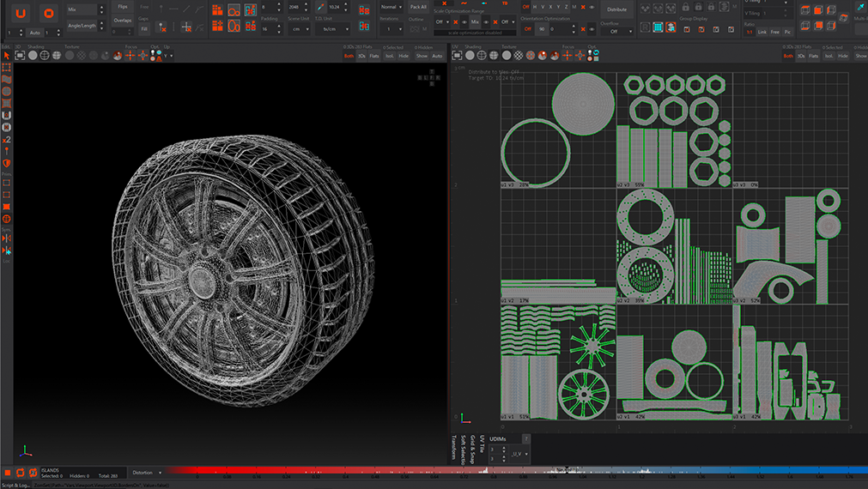Toggle the eye icon after the Z button
The width and height of the screenshot is (868, 489).
[592, 7]
